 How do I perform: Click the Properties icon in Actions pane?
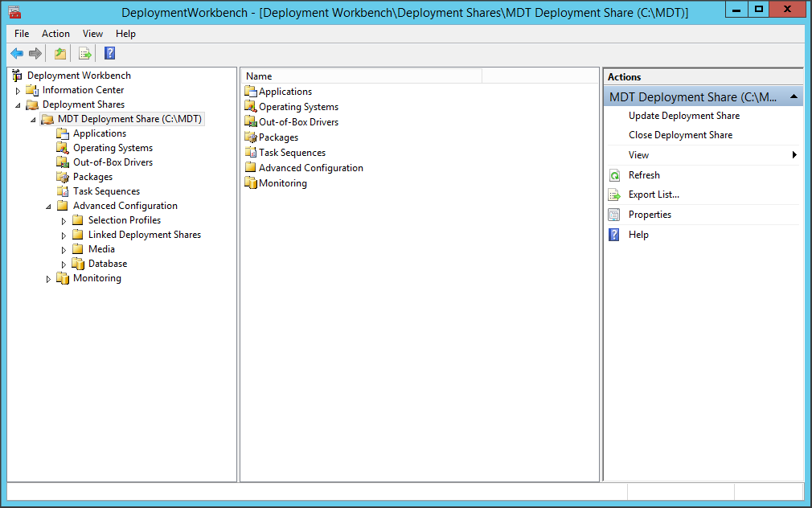(x=614, y=215)
